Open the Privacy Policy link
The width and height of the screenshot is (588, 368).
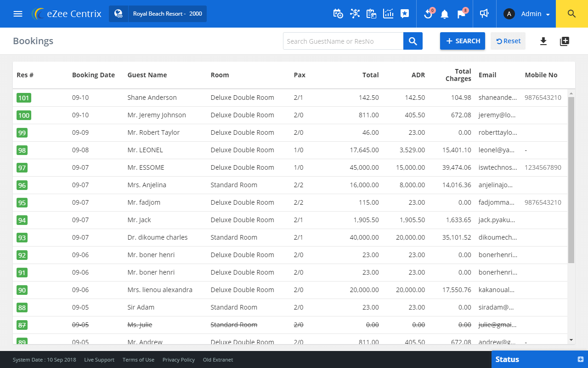179,360
